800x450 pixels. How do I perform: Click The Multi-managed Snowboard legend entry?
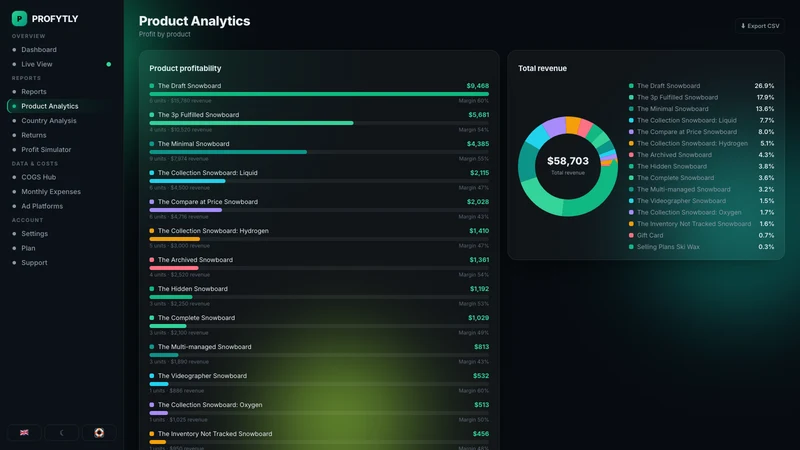(702, 189)
